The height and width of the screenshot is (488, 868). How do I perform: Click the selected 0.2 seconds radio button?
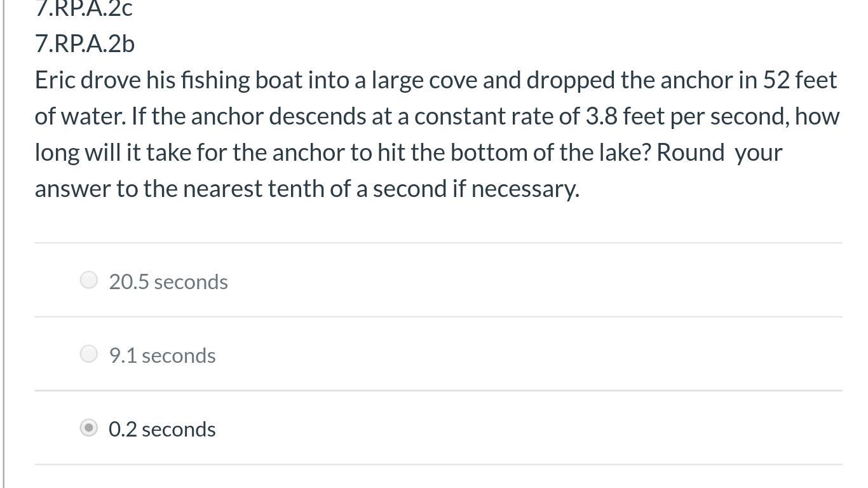click(89, 428)
